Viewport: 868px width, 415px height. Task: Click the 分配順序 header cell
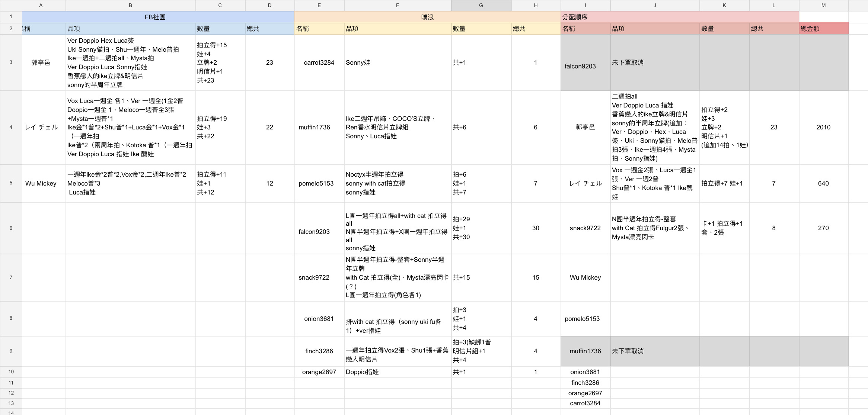pos(680,17)
